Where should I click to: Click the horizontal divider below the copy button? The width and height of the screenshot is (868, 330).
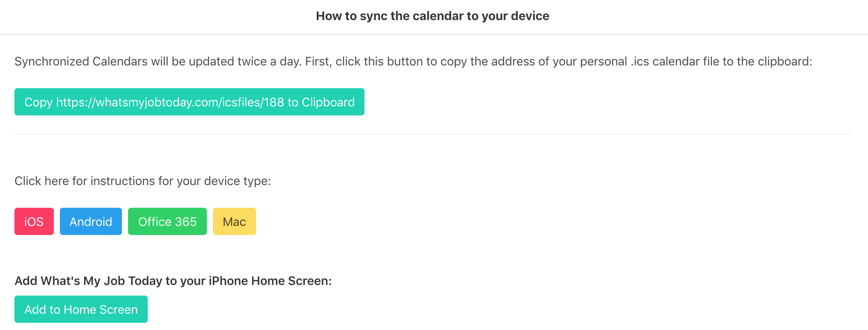coord(432,134)
